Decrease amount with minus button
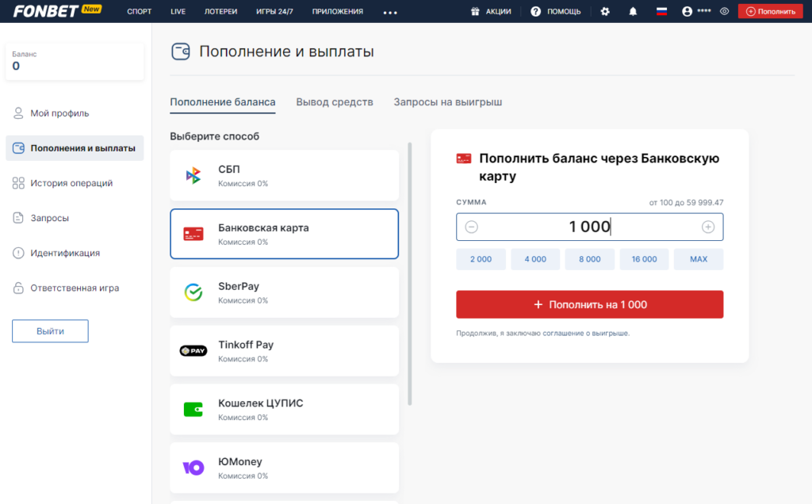The width and height of the screenshot is (812, 504). (x=471, y=227)
